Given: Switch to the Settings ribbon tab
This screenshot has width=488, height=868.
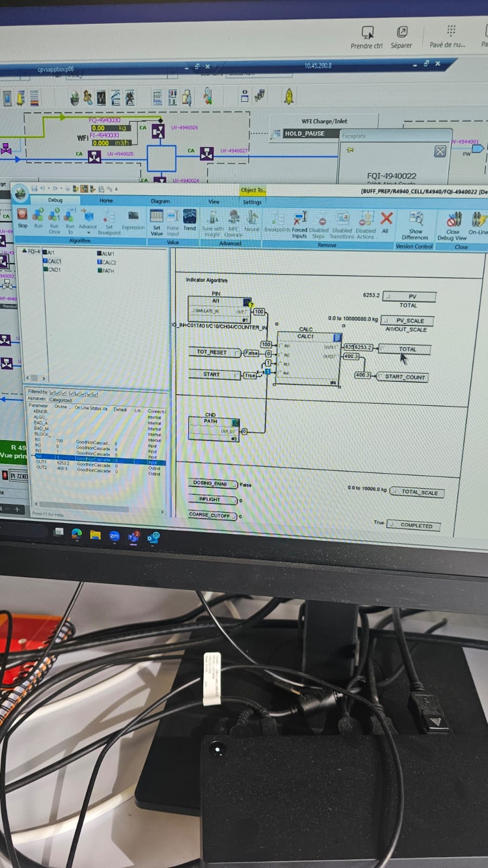Looking at the screenshot, I should pyautogui.click(x=252, y=202).
